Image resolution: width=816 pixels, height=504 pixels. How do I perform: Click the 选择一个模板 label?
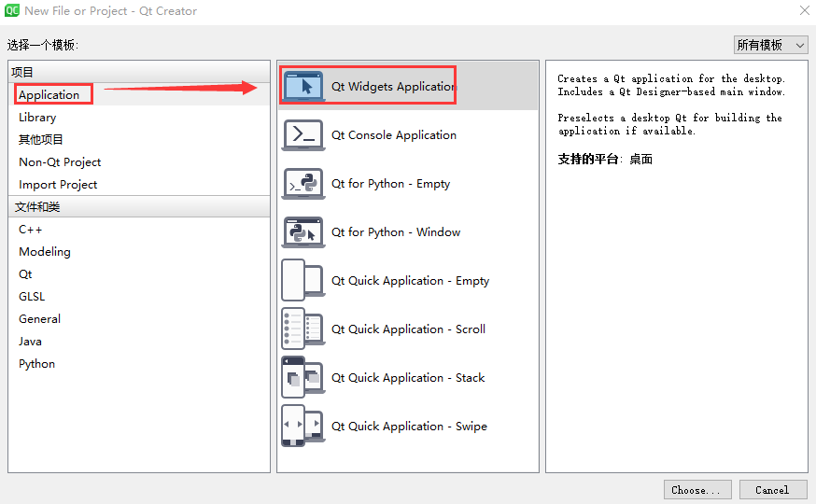pos(43,45)
